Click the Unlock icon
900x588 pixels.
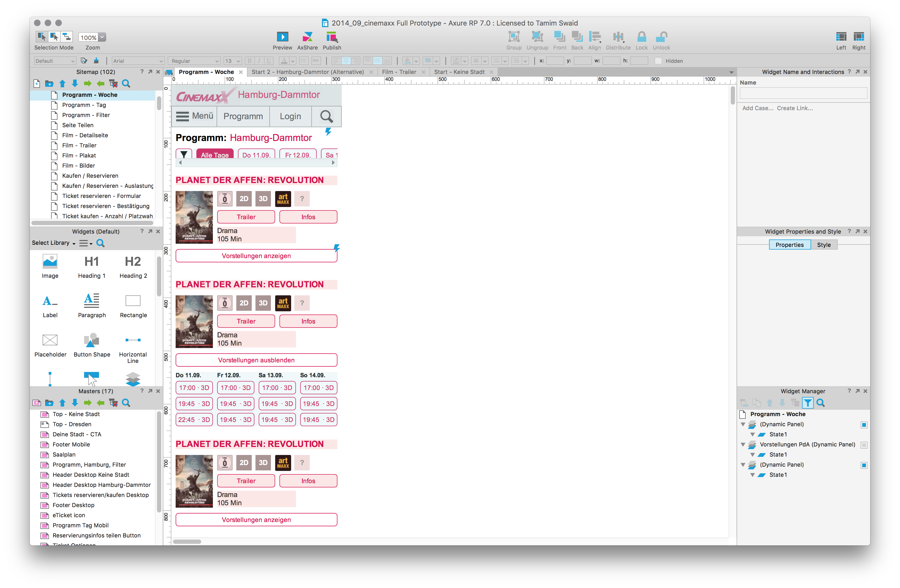coord(661,37)
